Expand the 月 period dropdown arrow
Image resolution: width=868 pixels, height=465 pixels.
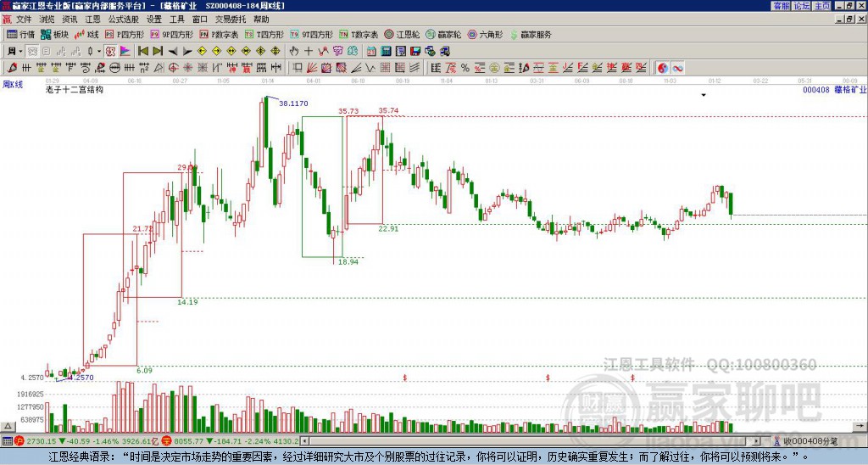coord(21,52)
